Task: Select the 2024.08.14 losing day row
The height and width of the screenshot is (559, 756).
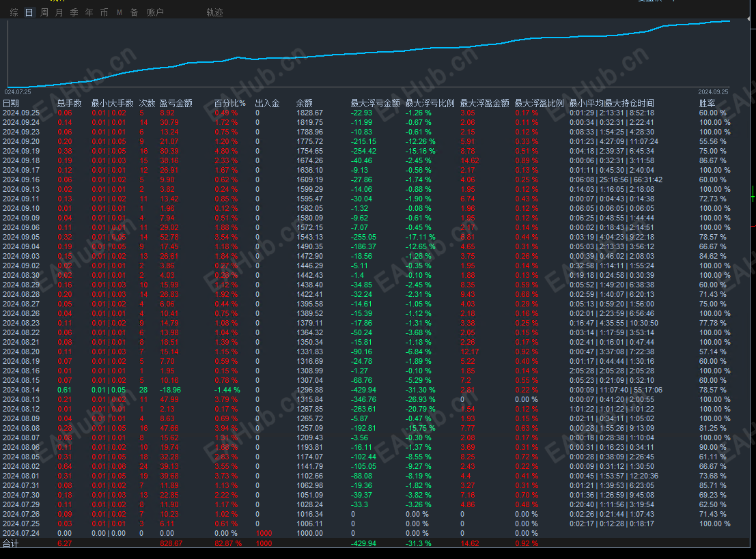Action: point(21,390)
